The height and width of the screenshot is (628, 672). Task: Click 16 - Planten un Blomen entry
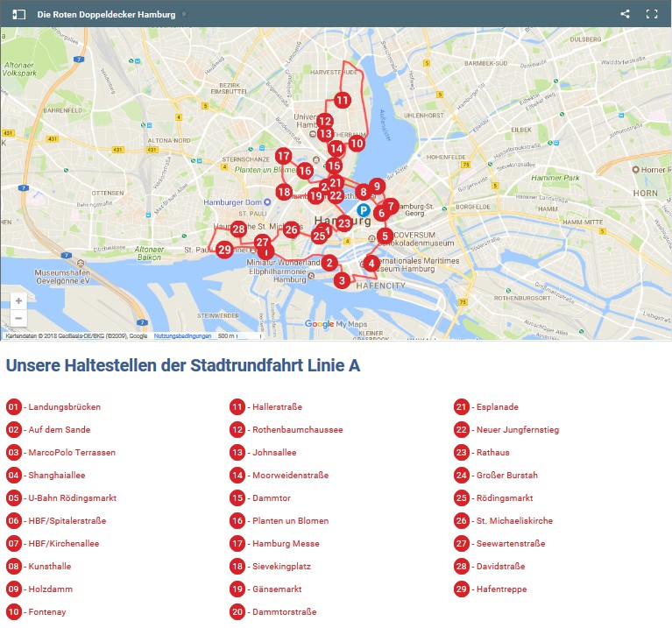[279, 520]
